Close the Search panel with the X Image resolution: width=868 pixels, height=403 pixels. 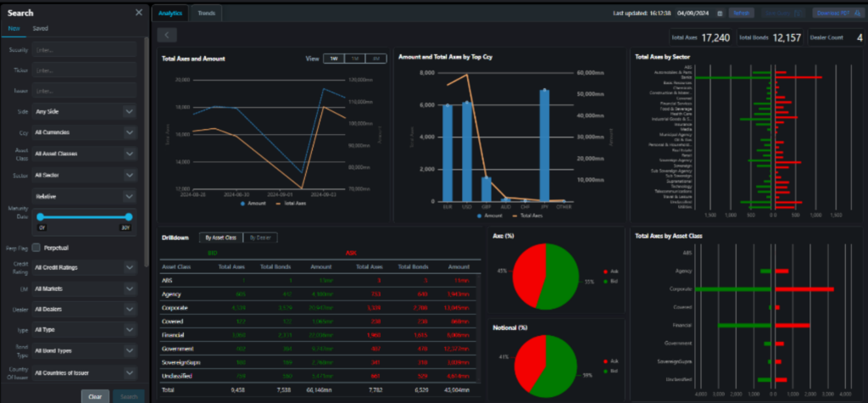coord(138,13)
